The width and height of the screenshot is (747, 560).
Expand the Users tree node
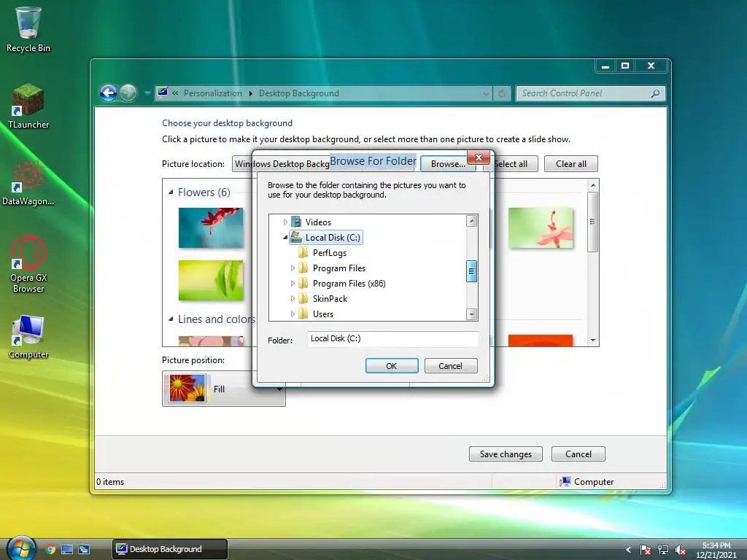(293, 314)
